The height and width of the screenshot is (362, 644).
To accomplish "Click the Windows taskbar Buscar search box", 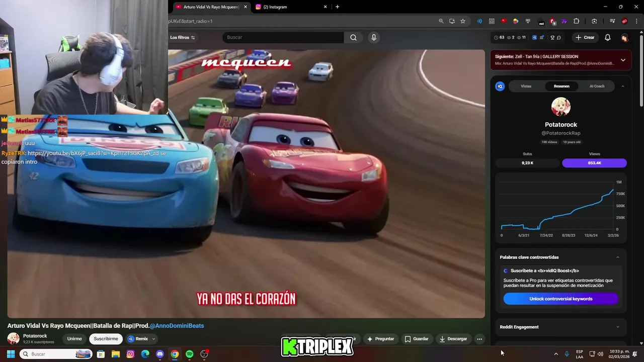I will click(56, 354).
